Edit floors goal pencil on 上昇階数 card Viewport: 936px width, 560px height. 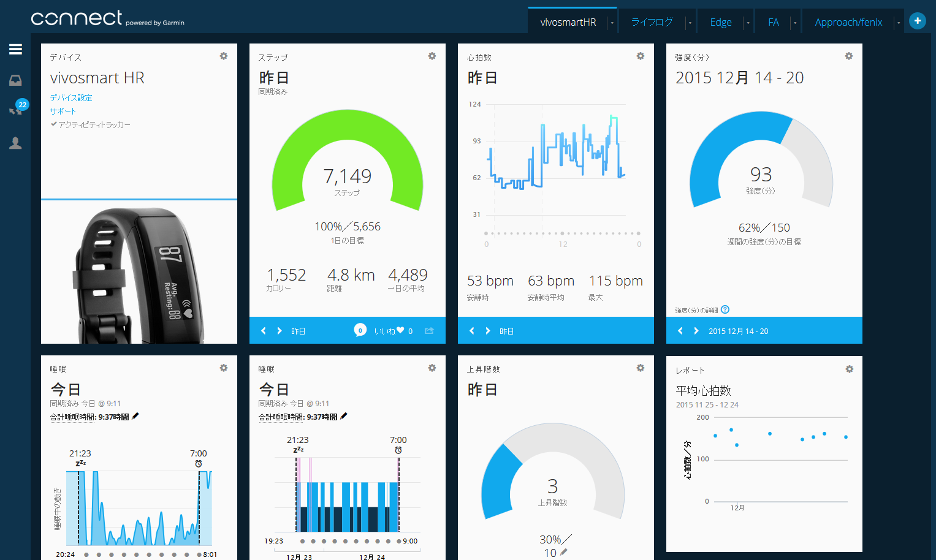pos(564,553)
